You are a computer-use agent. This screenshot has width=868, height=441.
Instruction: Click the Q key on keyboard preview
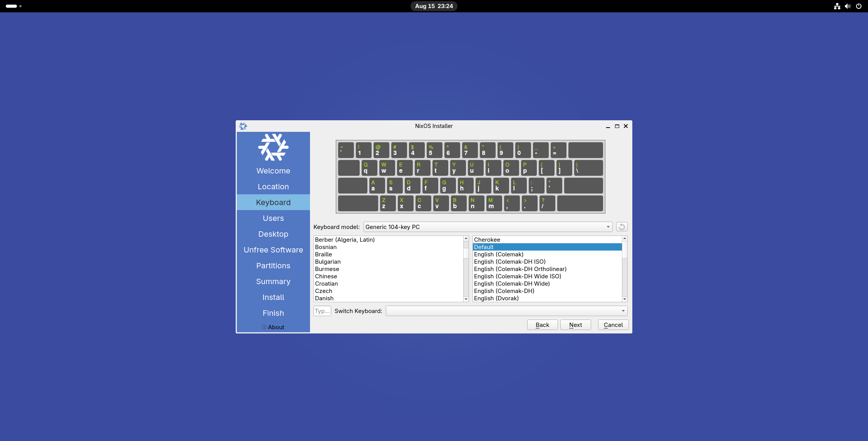click(x=369, y=168)
